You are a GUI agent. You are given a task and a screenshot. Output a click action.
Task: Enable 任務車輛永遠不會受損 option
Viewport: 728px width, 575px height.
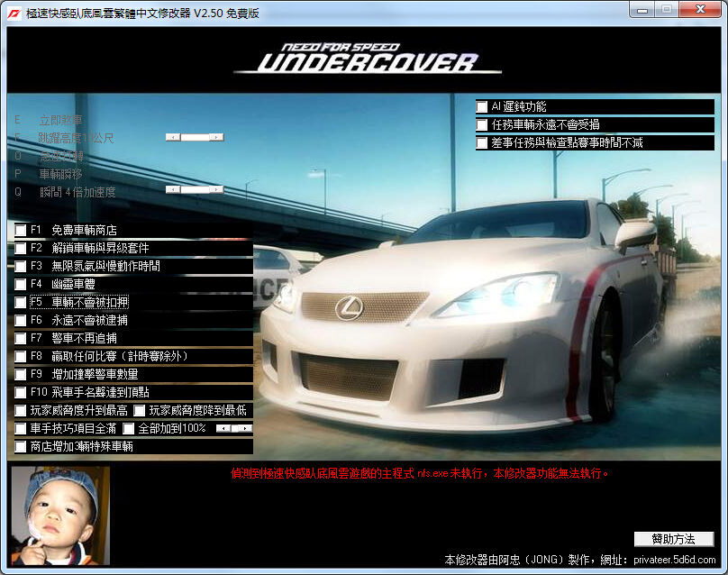click(x=481, y=124)
